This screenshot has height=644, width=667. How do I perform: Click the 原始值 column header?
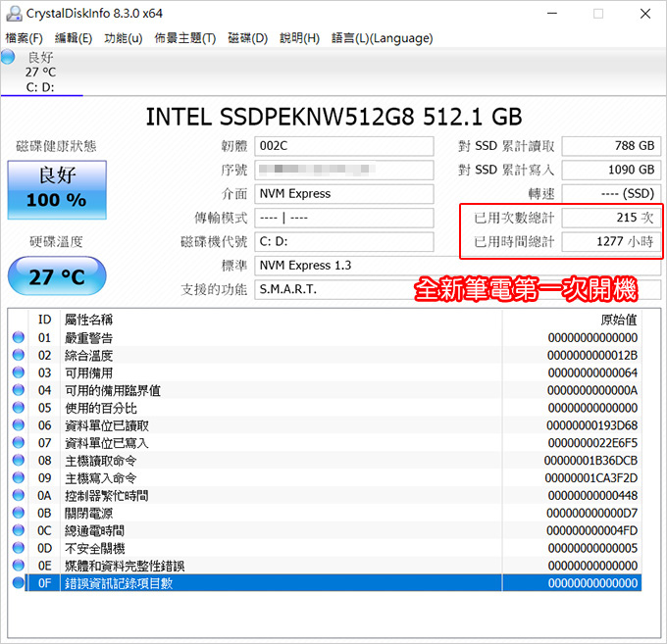tap(619, 320)
